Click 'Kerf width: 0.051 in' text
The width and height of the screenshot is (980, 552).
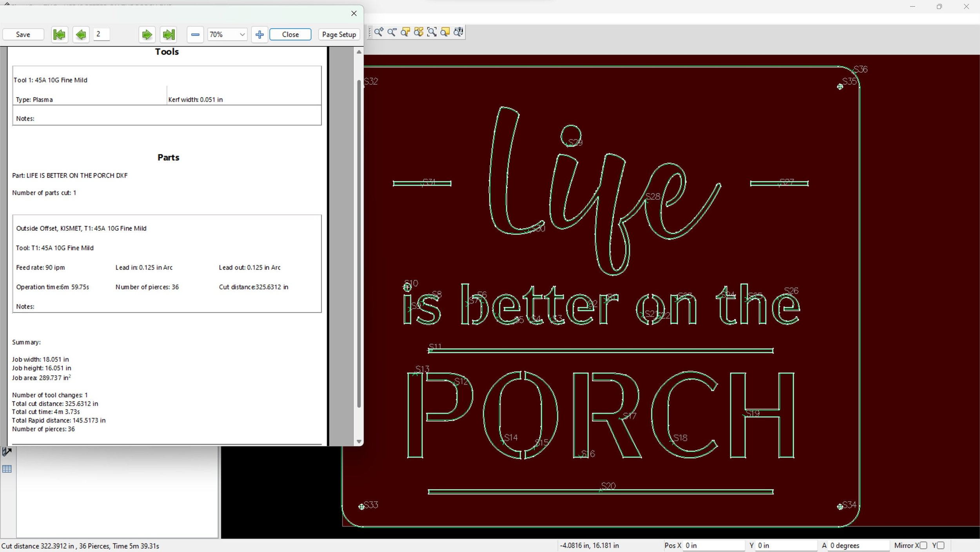pos(196,100)
